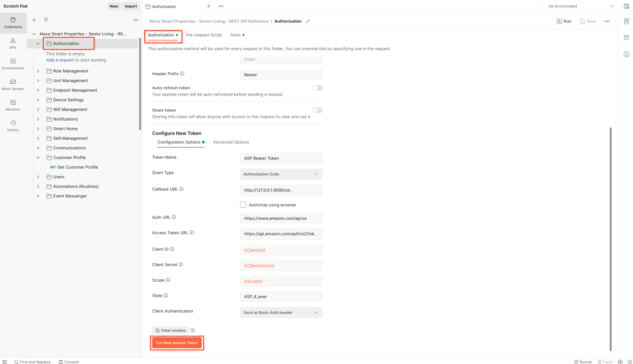This screenshot has height=364, width=633.
Task: Show info next to Clear cookies
Action: click(193, 330)
